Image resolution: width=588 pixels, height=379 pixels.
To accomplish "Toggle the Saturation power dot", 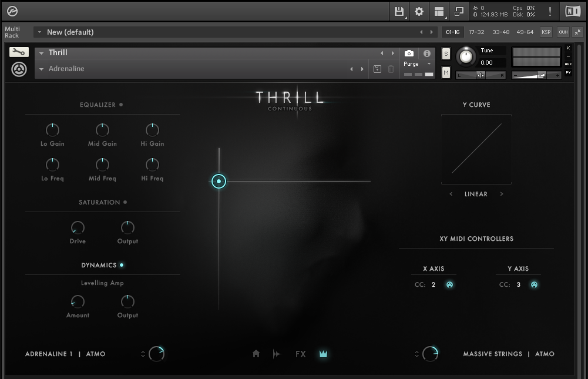I will pyautogui.click(x=125, y=202).
